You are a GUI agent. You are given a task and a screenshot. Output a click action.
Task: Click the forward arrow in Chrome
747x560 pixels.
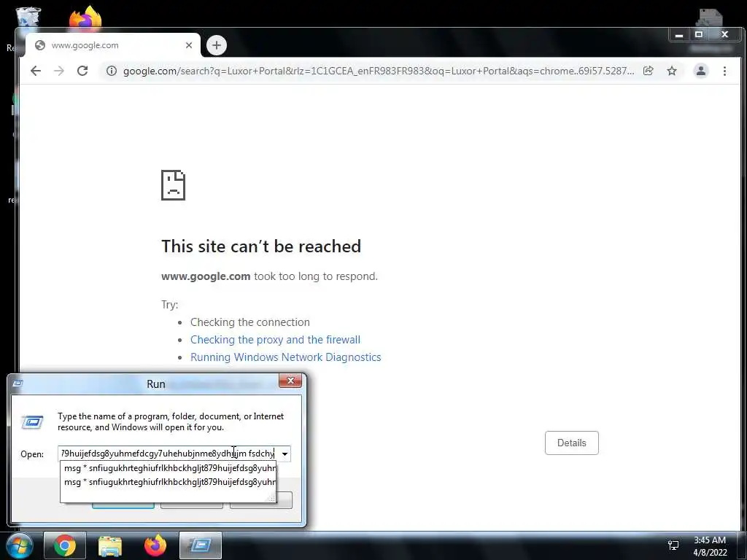point(59,71)
